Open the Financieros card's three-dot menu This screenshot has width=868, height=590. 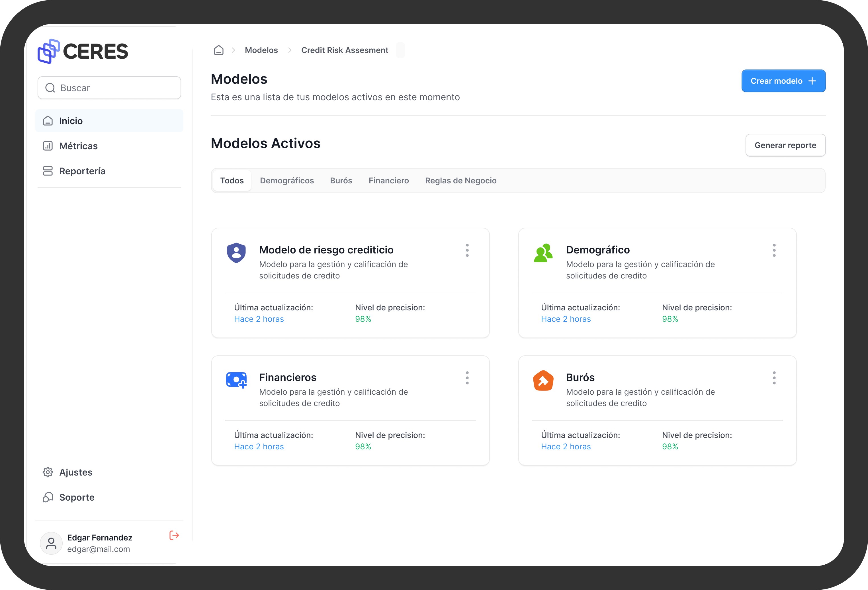pyautogui.click(x=467, y=378)
